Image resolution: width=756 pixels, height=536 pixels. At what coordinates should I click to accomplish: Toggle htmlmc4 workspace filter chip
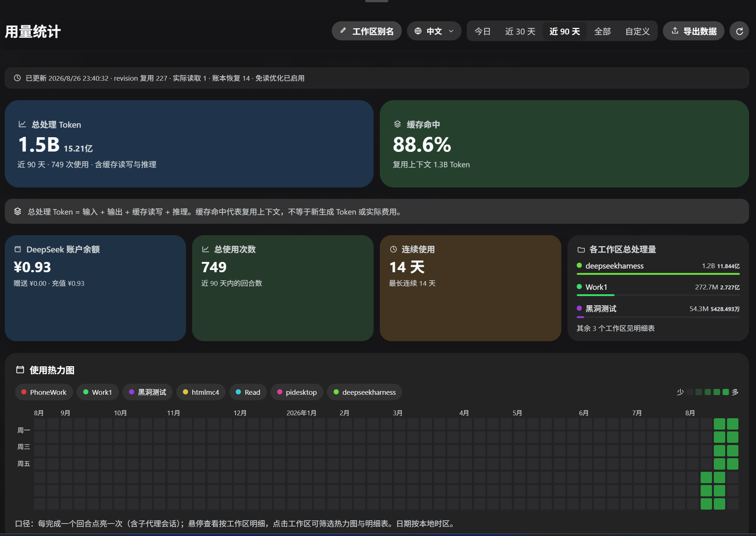coord(201,392)
